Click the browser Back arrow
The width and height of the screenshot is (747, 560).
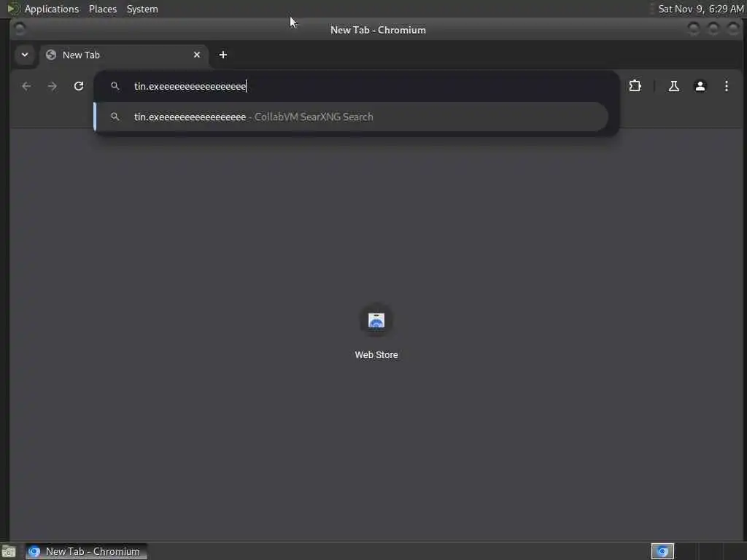tap(26, 86)
